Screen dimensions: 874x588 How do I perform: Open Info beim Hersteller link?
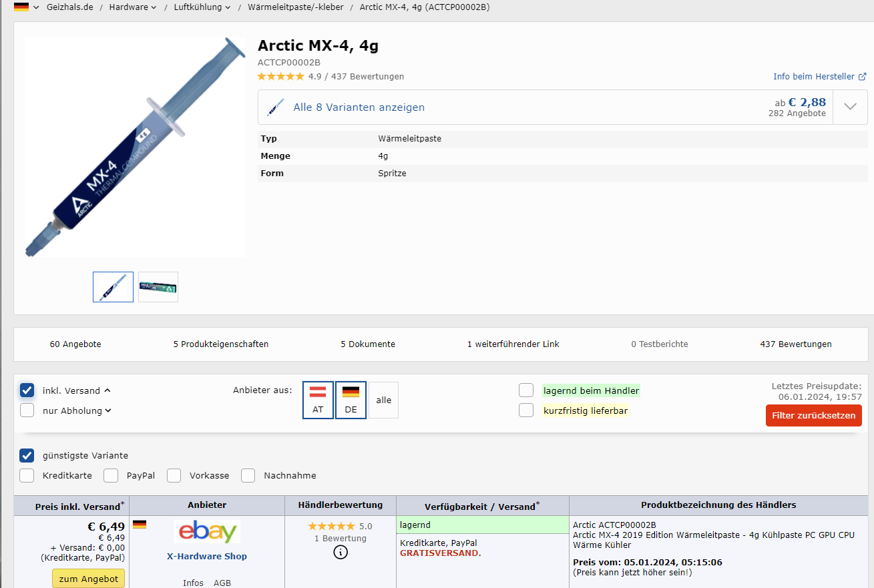(x=813, y=77)
